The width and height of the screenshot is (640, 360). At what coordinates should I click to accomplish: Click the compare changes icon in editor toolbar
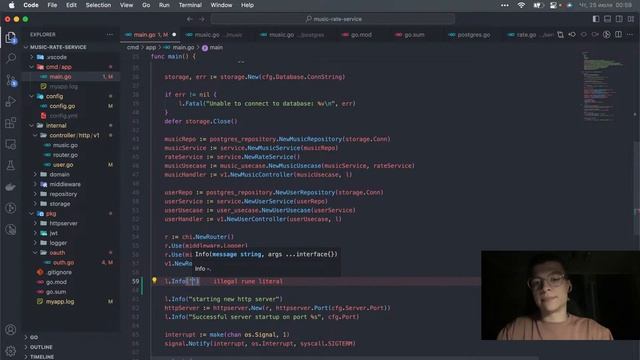tap(560, 35)
